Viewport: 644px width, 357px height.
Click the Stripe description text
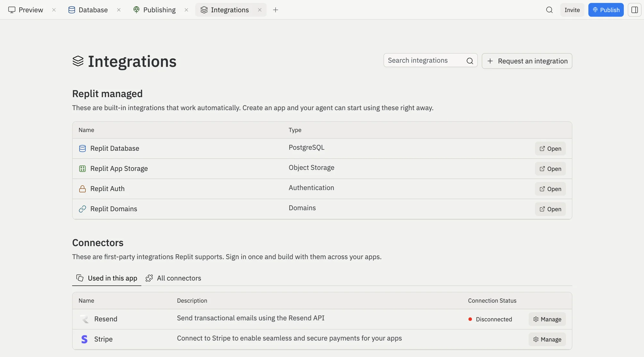click(289, 338)
